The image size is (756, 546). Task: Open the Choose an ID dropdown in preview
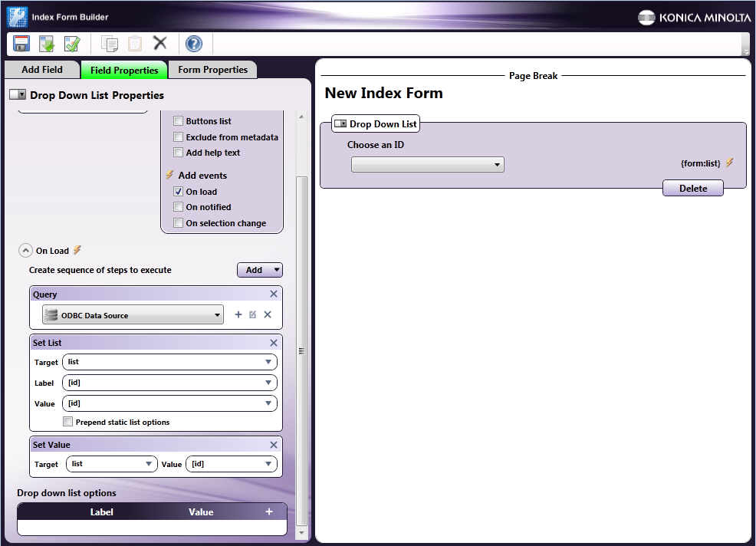(x=428, y=164)
